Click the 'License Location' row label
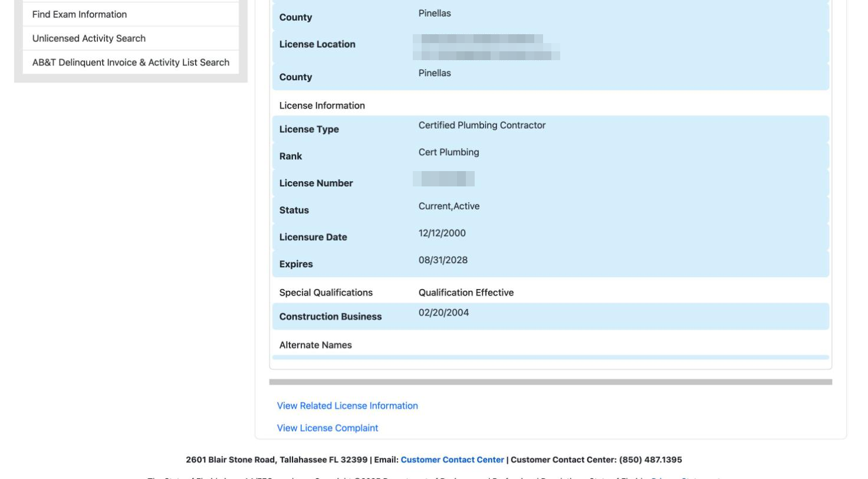 (x=317, y=44)
